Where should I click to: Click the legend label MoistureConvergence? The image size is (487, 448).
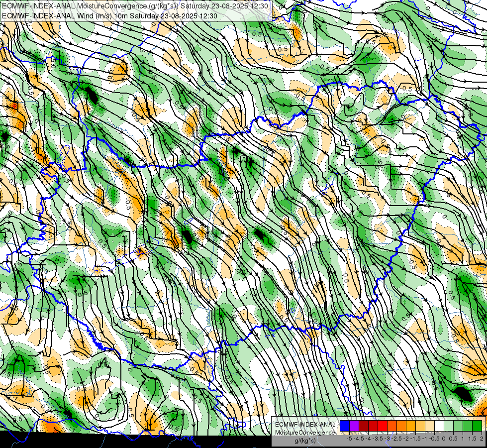305,433
